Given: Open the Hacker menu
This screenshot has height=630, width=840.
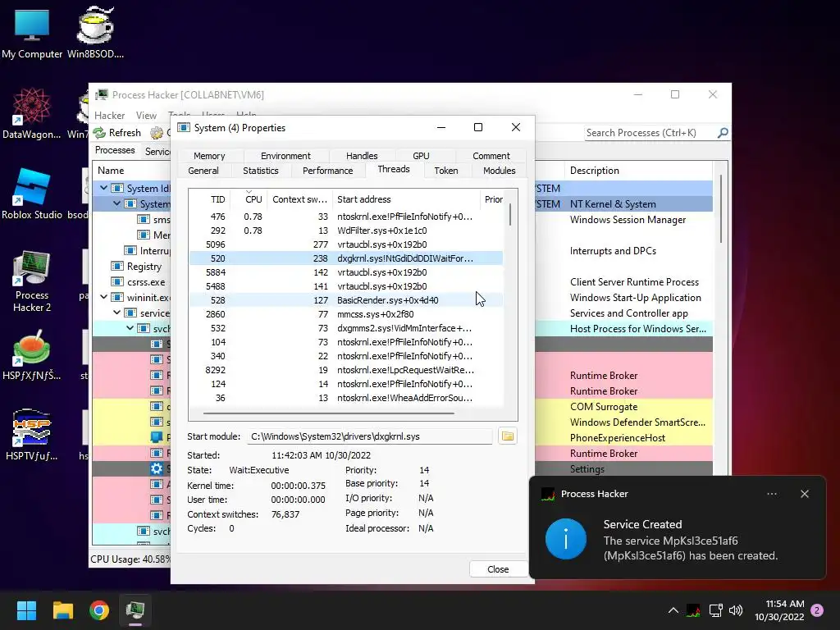Looking at the screenshot, I should tap(109, 115).
